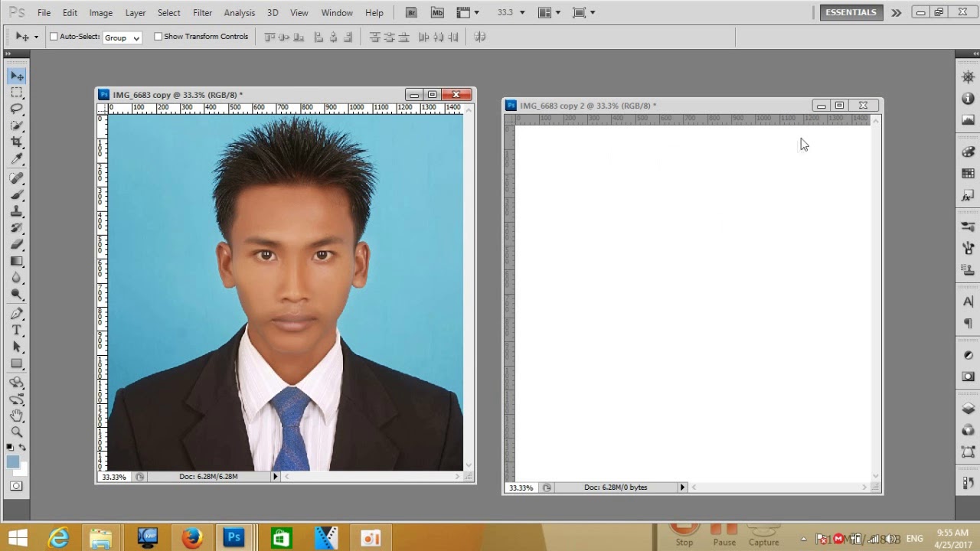The width and height of the screenshot is (980, 551).
Task: Open the Color palette panel icon
Action: point(969,152)
